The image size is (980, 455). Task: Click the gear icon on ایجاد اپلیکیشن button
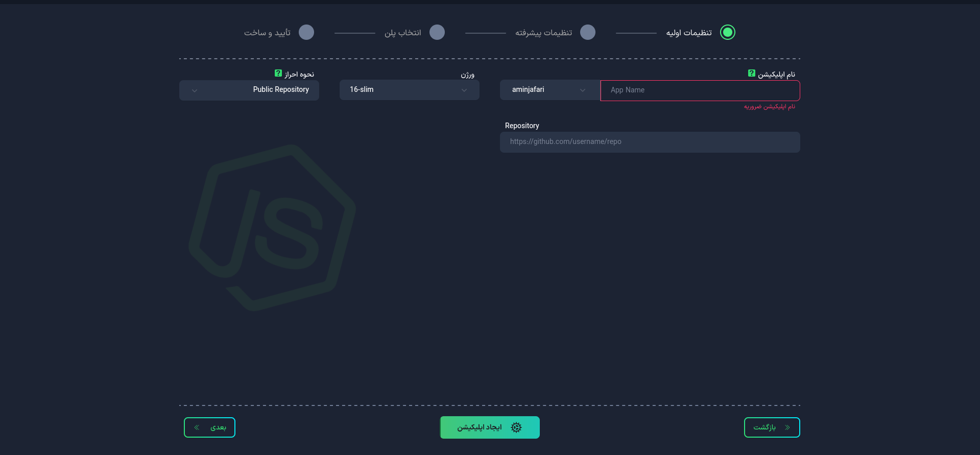[x=516, y=427]
